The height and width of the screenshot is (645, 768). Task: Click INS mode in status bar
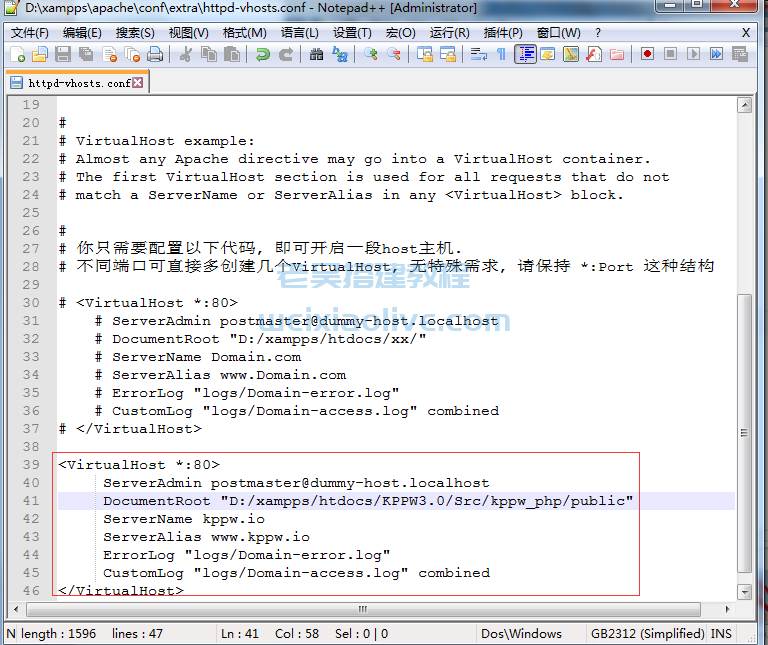721,634
